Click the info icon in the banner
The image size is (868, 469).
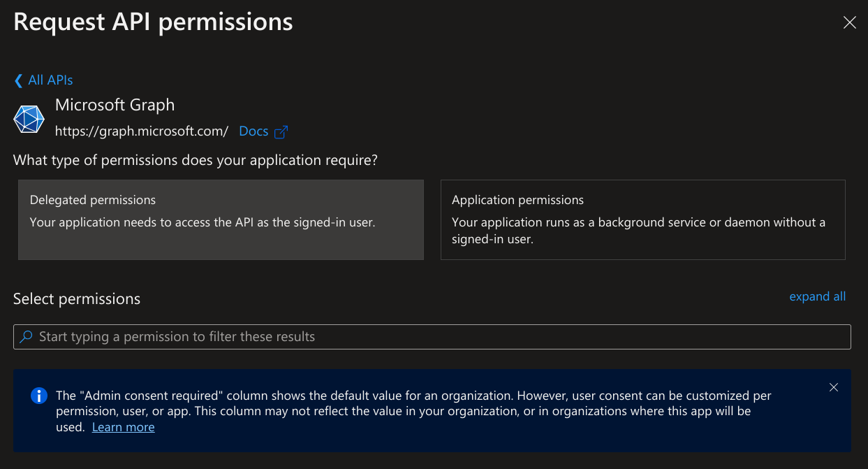(39, 396)
